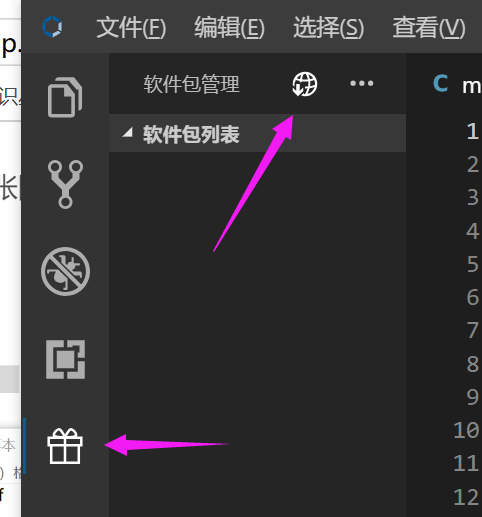Open the 查看(V) menu

tap(429, 27)
